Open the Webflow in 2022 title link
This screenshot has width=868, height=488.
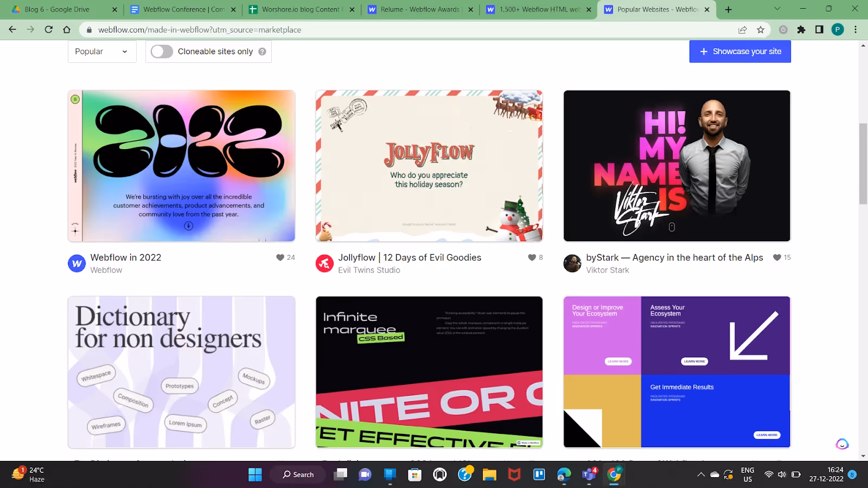pos(126,258)
